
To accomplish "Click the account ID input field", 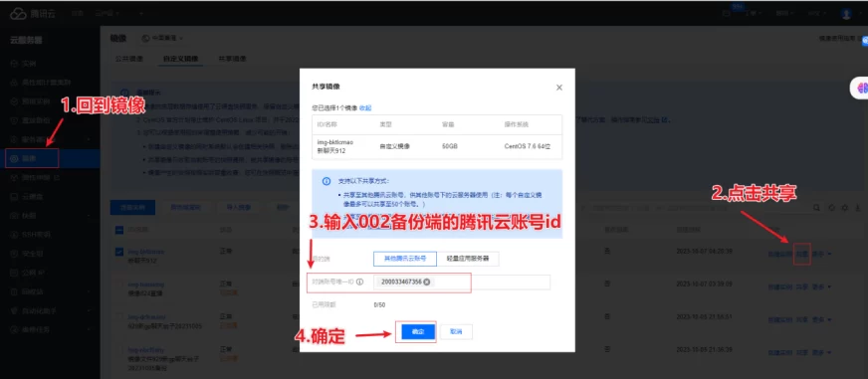I will point(462,283).
